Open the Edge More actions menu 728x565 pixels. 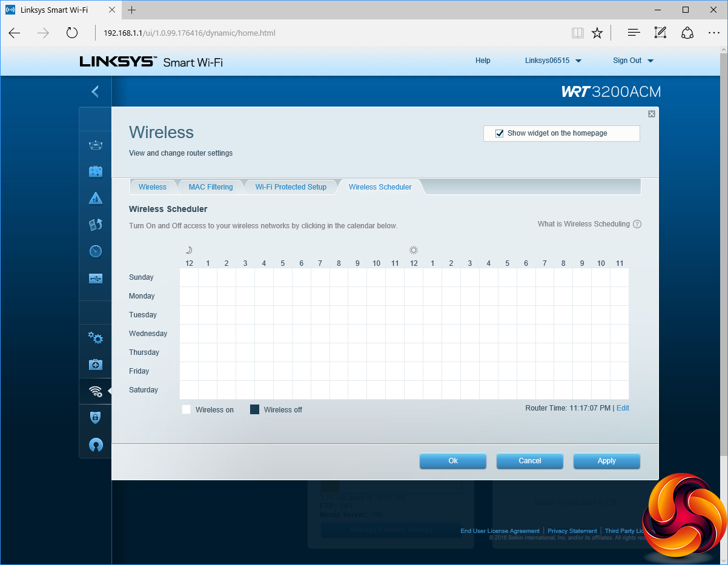[x=713, y=33]
